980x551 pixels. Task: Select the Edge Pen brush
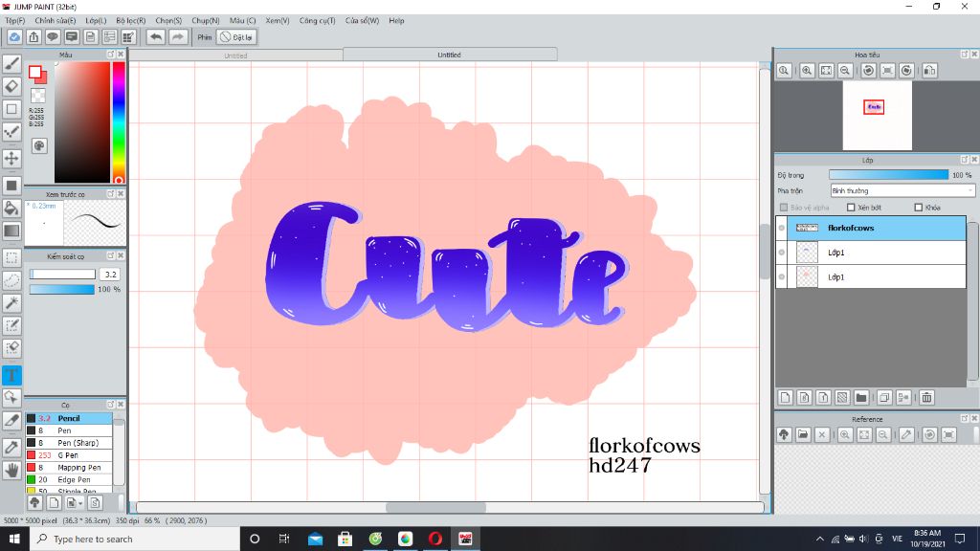pyautogui.click(x=69, y=480)
